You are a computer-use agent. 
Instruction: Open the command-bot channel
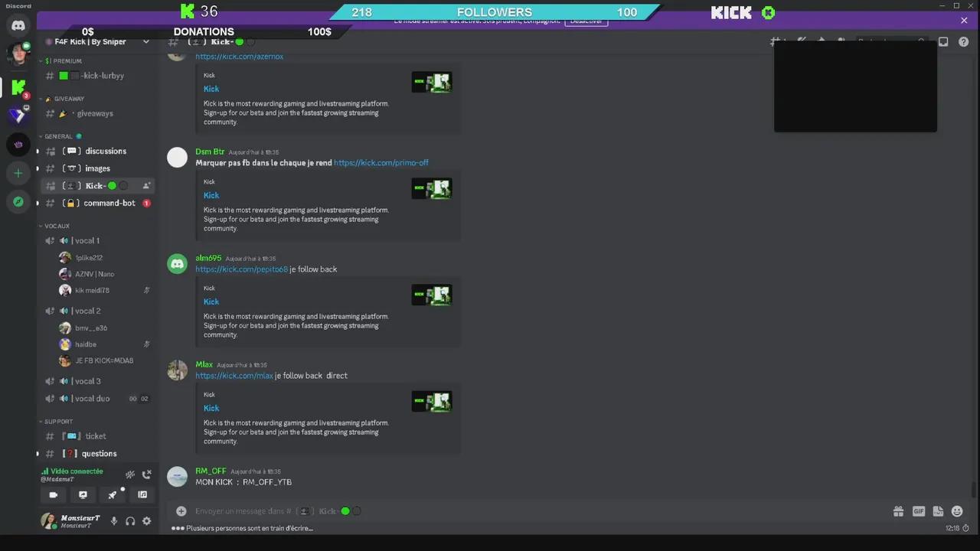pos(98,203)
